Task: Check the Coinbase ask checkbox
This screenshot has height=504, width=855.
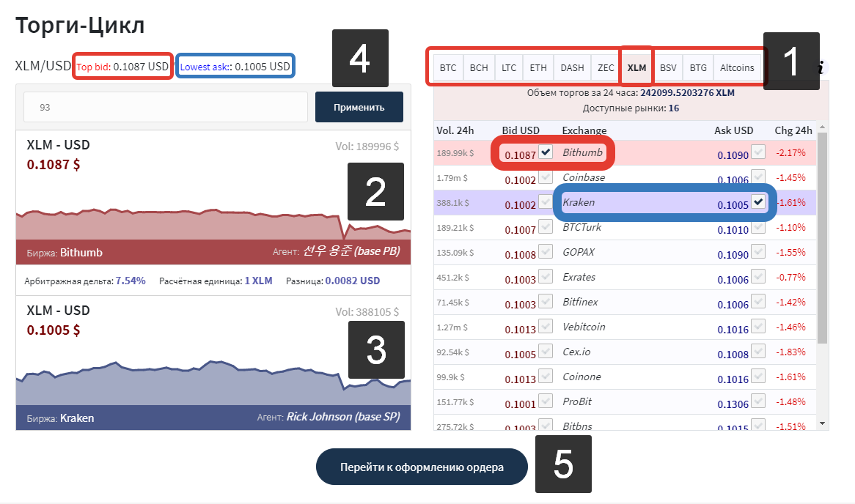Action: [758, 177]
